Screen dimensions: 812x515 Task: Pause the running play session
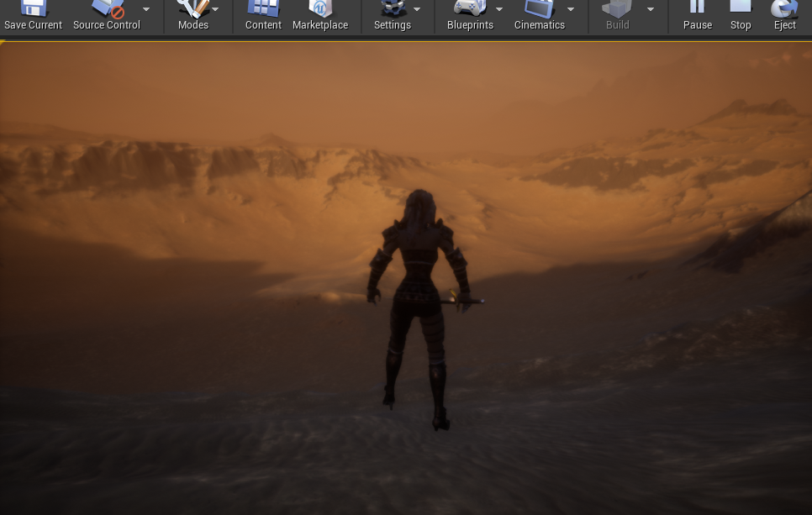pos(697,15)
